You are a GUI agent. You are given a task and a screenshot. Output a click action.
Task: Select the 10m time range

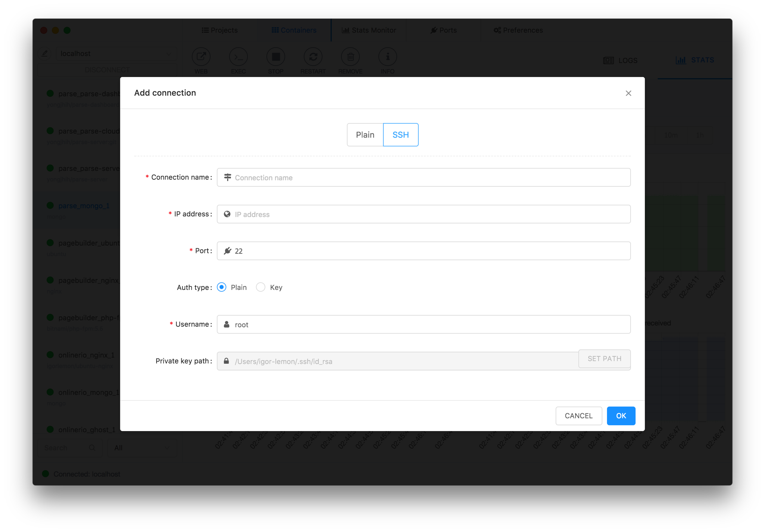pos(671,135)
